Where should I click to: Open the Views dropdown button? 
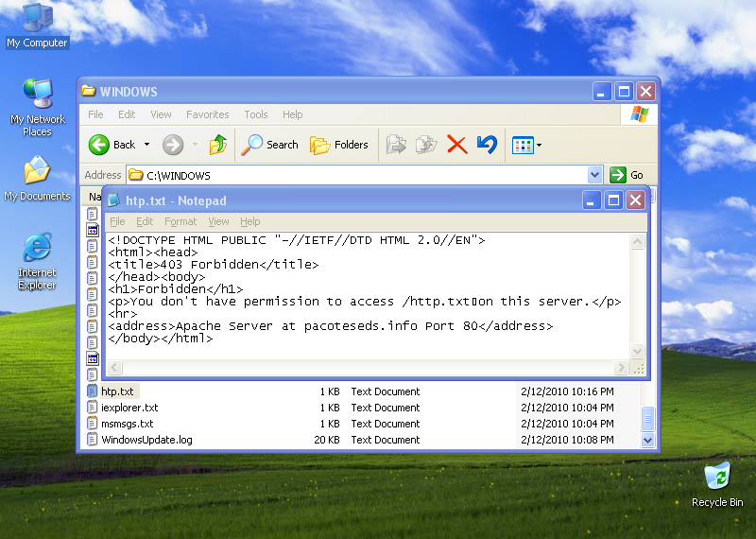point(527,145)
